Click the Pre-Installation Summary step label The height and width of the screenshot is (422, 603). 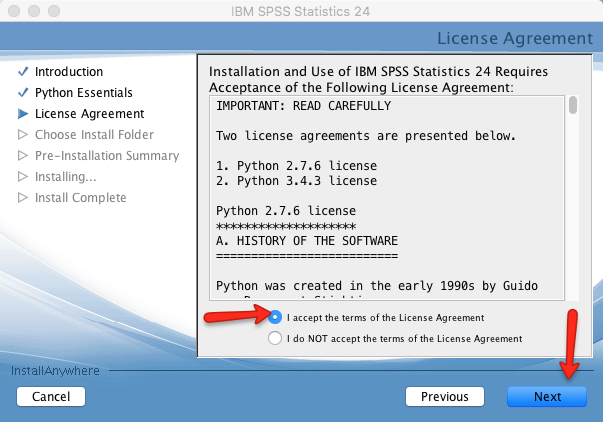[107, 156]
